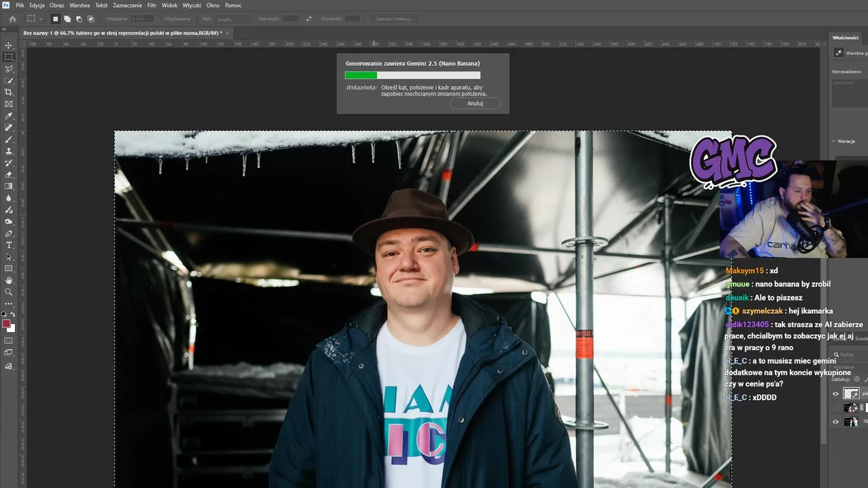Click the background color swatch

click(12, 328)
